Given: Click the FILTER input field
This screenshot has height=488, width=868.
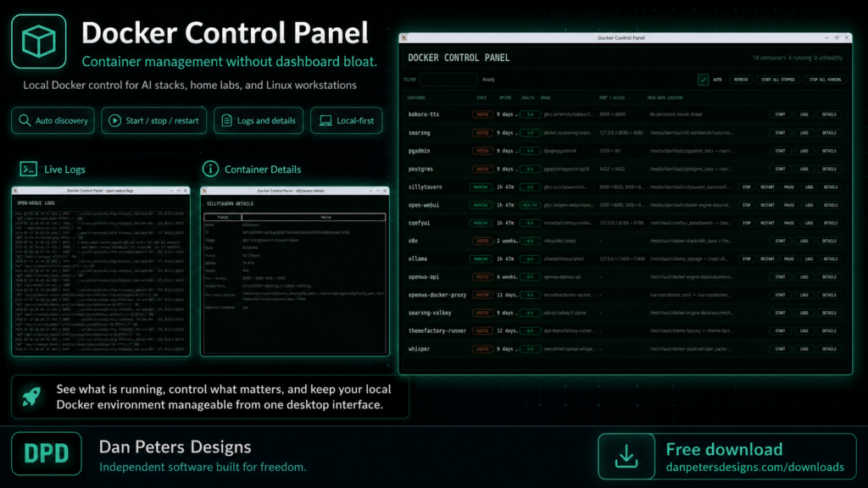Looking at the screenshot, I should click(448, 80).
